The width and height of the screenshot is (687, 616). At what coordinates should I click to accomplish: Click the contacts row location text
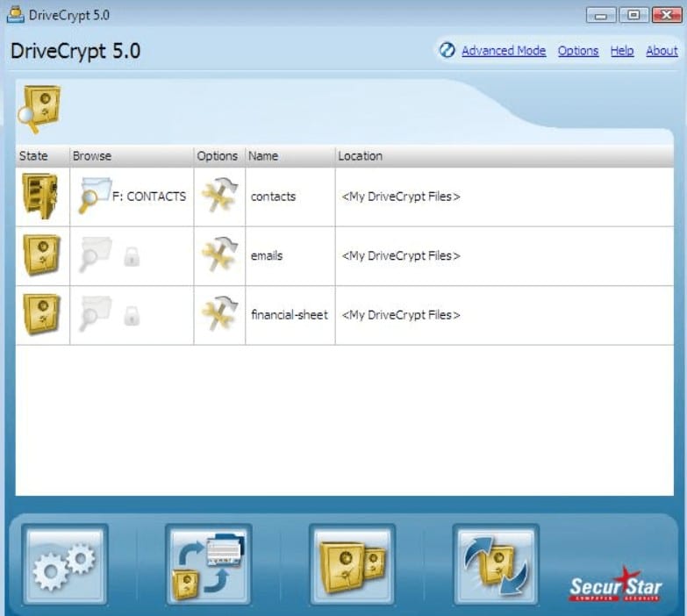click(x=401, y=197)
